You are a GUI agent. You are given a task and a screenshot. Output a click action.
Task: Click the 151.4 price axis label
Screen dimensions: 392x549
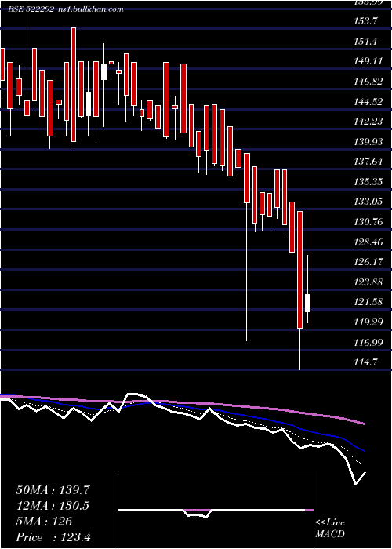pos(365,42)
